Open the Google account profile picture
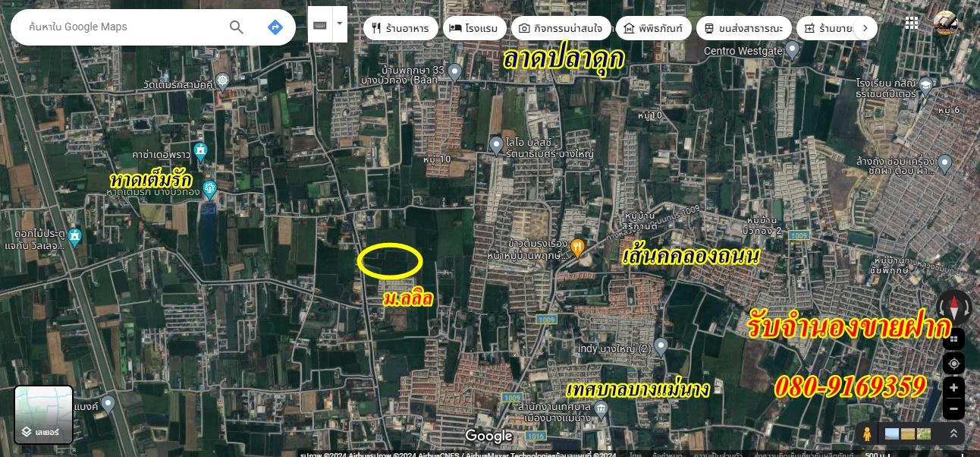The image size is (980, 457). [945, 24]
